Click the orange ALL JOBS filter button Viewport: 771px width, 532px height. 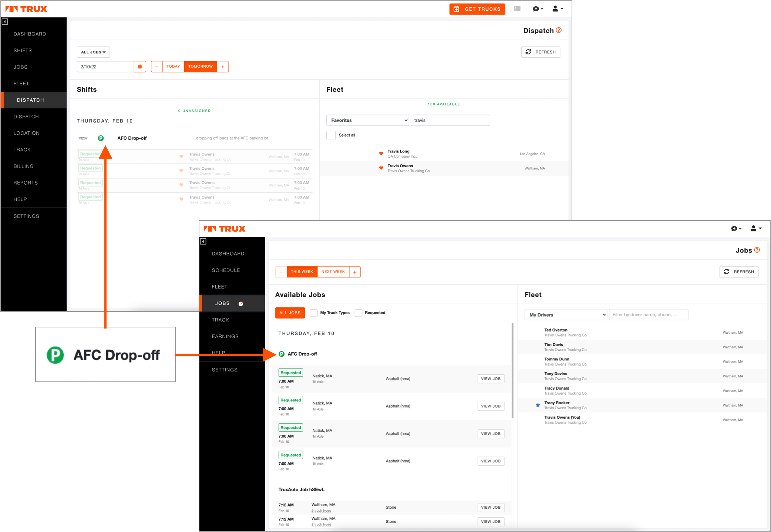(x=290, y=313)
